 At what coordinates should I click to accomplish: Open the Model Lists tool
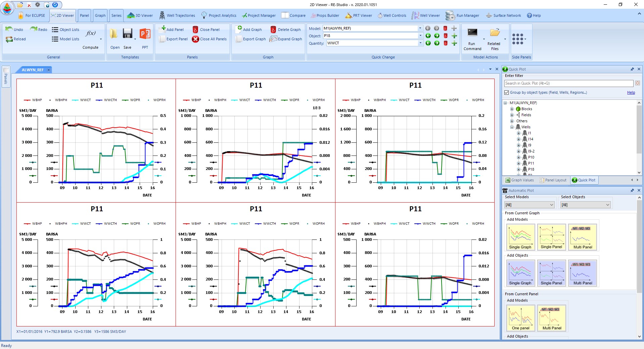65,39
